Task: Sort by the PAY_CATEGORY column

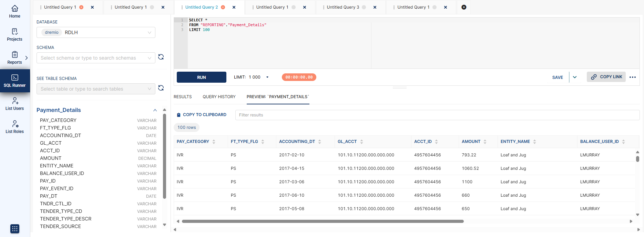Action: 214,142
